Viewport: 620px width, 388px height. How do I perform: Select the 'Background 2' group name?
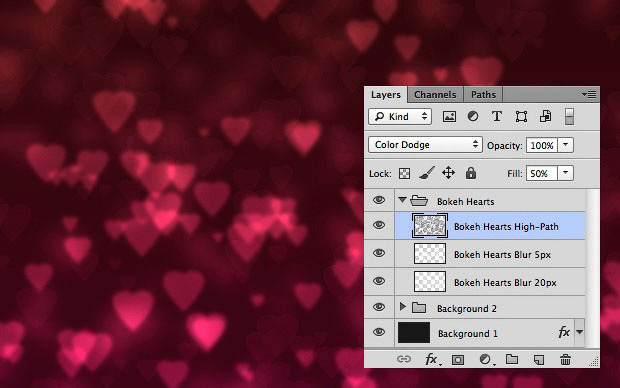click(467, 309)
